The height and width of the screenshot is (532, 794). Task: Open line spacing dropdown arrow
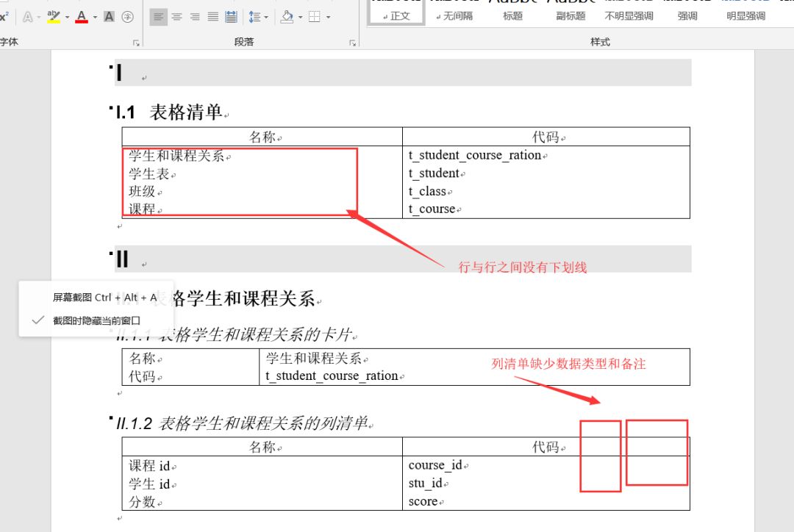(x=266, y=17)
